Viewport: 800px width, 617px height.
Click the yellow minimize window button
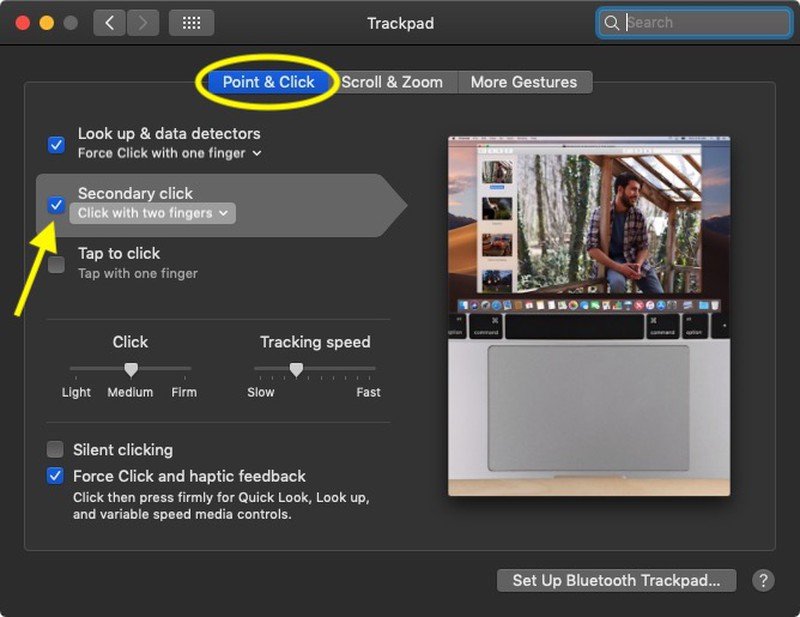point(46,23)
